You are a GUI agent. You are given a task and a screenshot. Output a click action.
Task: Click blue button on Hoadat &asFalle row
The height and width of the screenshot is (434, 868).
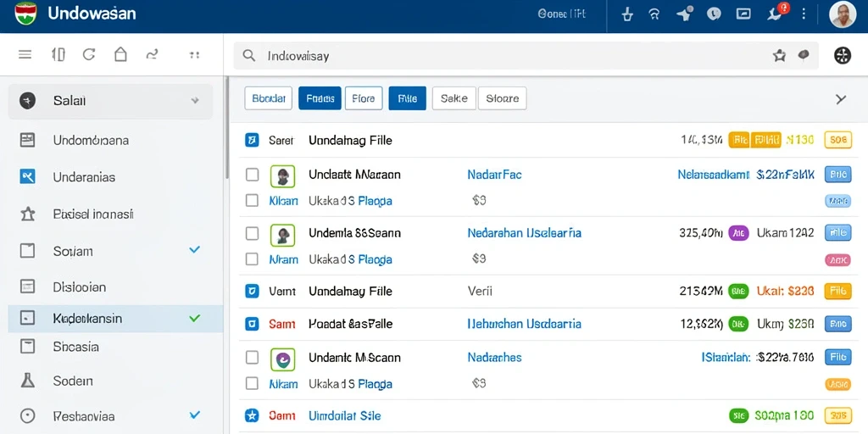[838, 324]
